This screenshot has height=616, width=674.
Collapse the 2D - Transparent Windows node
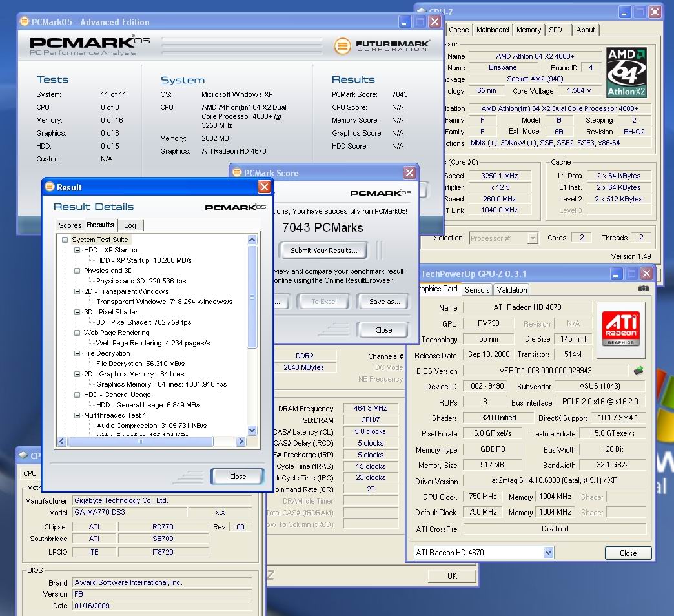point(77,291)
